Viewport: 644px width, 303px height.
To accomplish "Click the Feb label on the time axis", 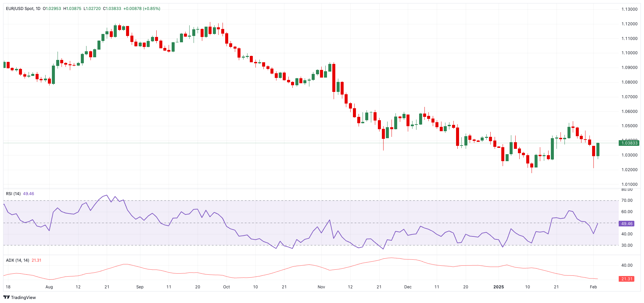I will [593, 287].
